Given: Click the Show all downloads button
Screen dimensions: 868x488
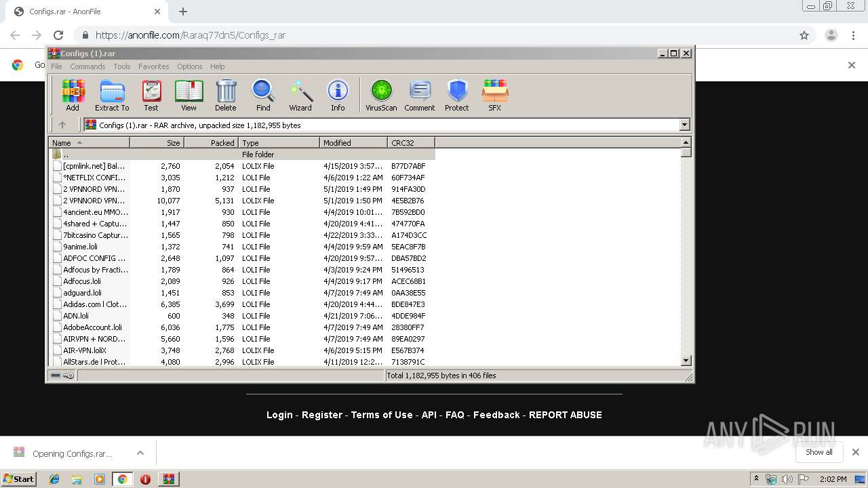Looking at the screenshot, I should 819,452.
